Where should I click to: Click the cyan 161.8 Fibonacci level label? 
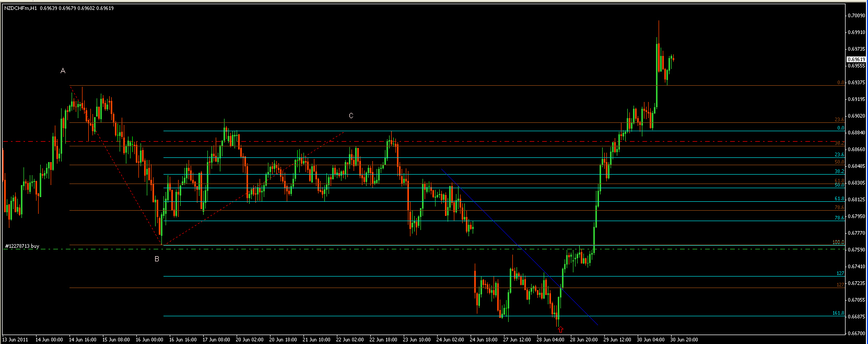coord(838,313)
